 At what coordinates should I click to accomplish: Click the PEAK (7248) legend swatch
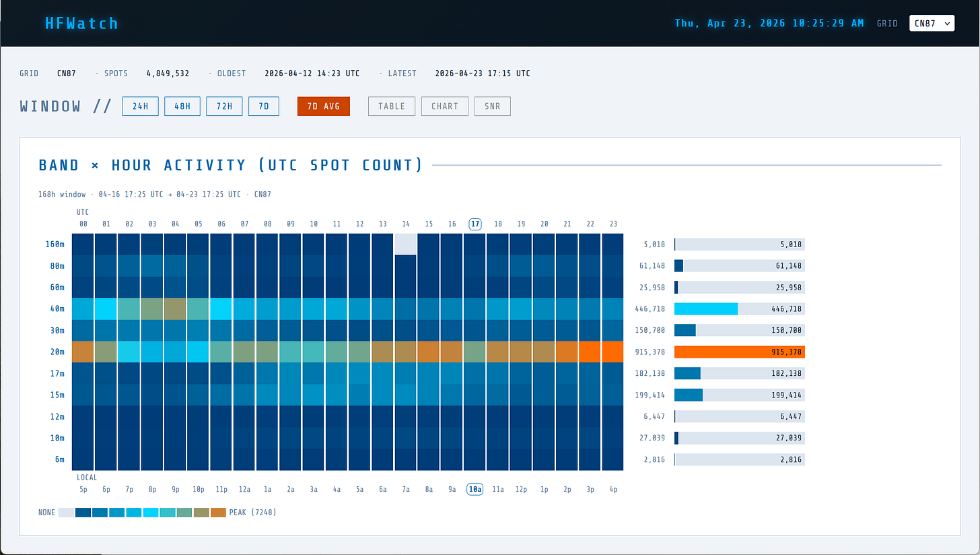(218, 512)
